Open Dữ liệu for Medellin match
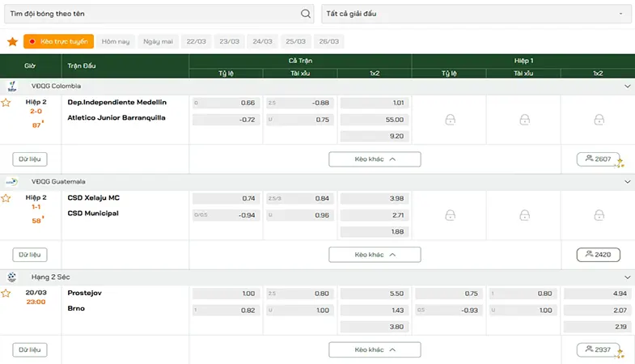Image resolution: width=635 pixels, height=364 pixels. [30, 159]
